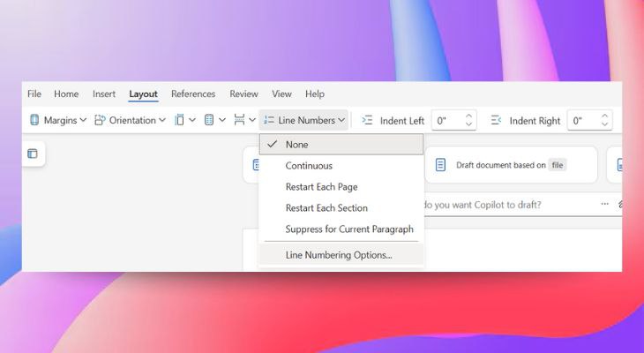Open the Columns dropdown chevron
Image resolution: width=644 pixels, height=353 pixels.
pos(222,120)
